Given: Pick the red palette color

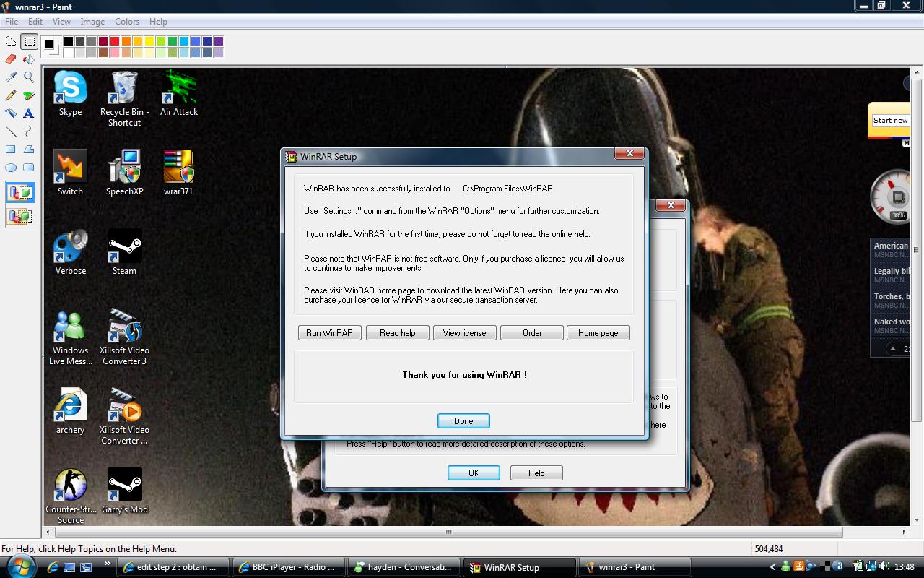Looking at the screenshot, I should [x=115, y=41].
